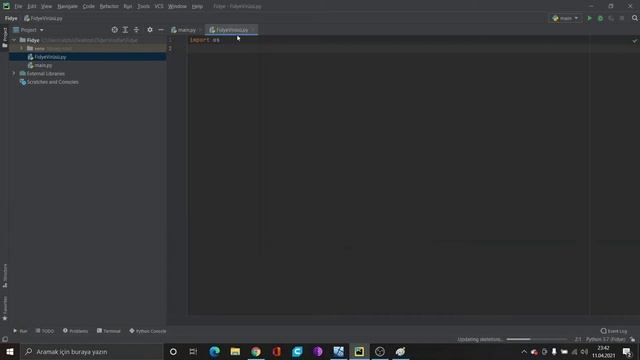Hide the Project panel with minus icon
This screenshot has width=640, height=360.
(x=161, y=30)
